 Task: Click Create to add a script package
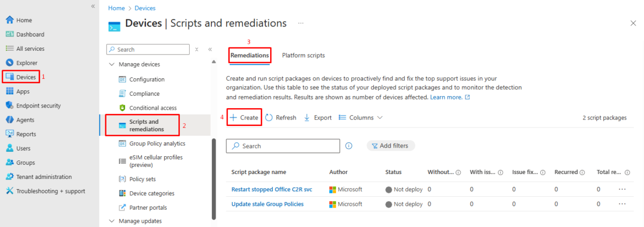[245, 118]
